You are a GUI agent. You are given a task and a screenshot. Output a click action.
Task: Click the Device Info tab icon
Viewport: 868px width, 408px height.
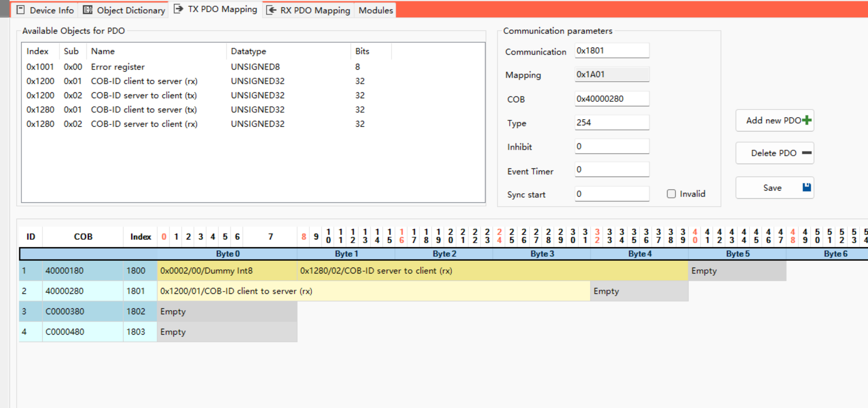[20, 10]
